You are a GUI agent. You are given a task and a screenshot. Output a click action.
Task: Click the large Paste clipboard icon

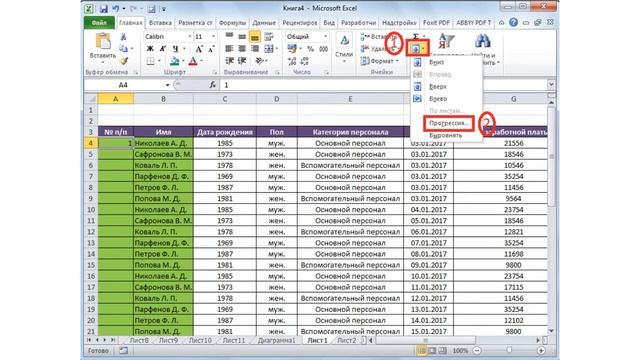(103, 42)
